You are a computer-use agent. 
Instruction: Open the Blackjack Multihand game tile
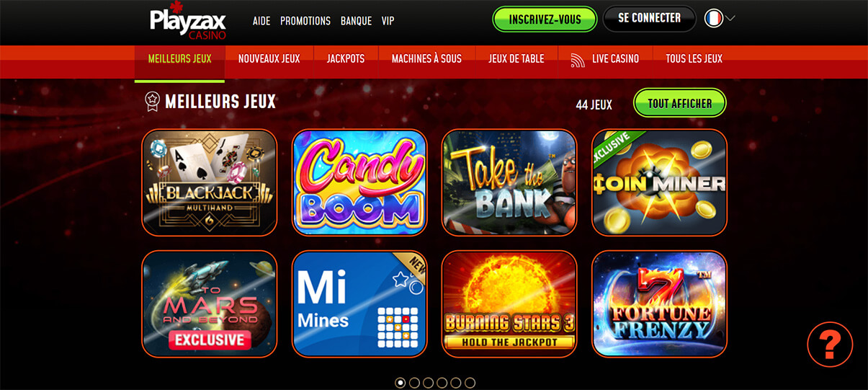tap(210, 182)
